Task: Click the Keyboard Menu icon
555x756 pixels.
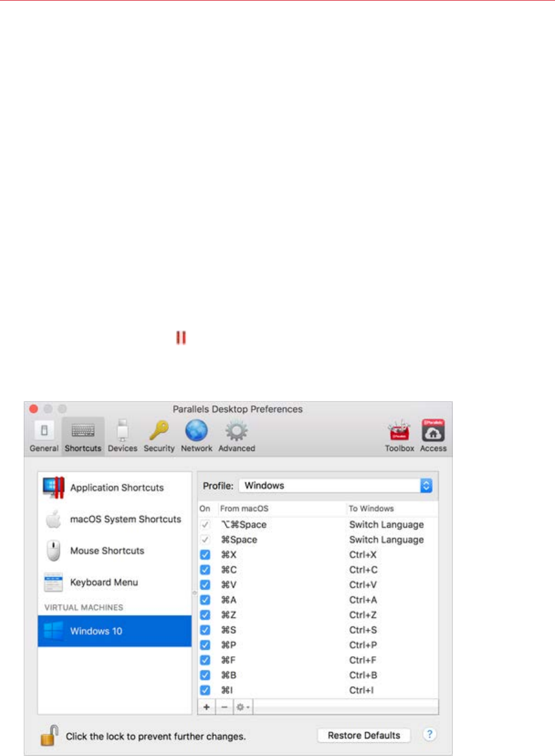Action: 53,582
